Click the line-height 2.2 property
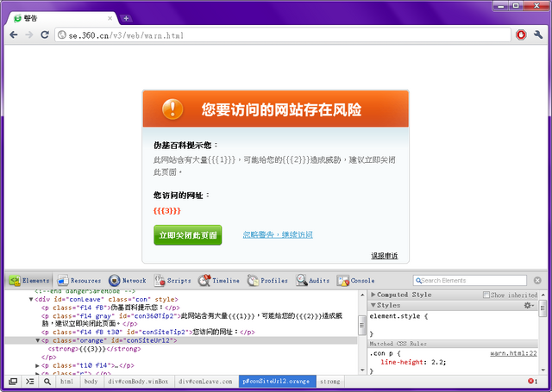This screenshot has width=552, height=392. [x=413, y=362]
